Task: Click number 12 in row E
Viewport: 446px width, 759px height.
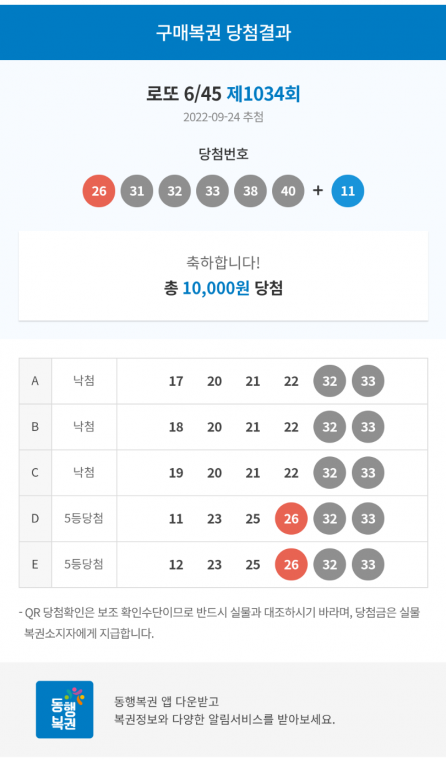Action: 176,565
